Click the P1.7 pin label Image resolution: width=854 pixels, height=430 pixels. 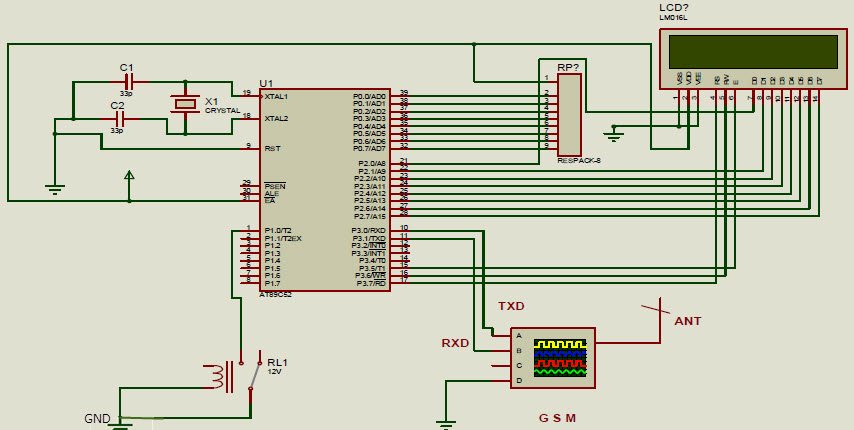pos(272,284)
